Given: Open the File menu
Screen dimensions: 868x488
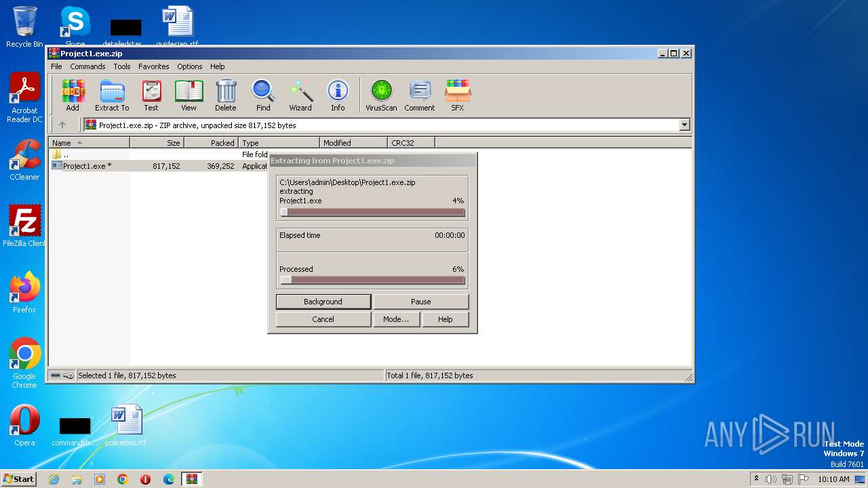Looking at the screenshot, I should (x=56, y=66).
